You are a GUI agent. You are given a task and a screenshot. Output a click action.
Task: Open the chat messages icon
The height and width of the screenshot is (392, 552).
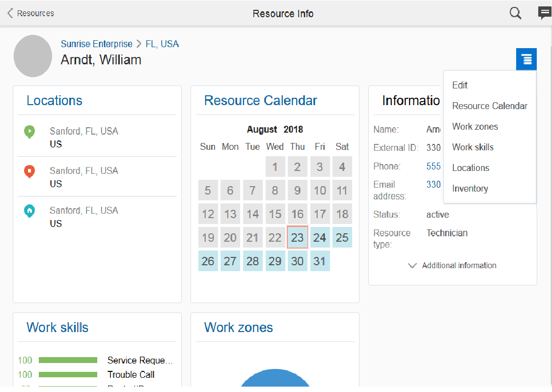coord(545,13)
